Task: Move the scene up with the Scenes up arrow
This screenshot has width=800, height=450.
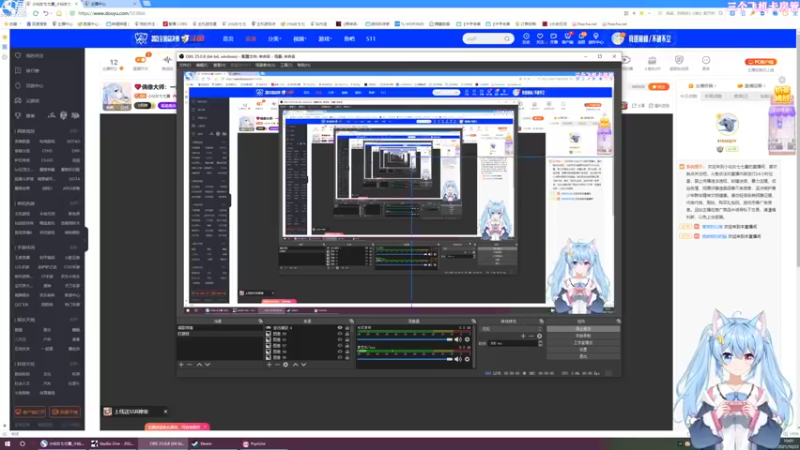Action: (x=199, y=364)
